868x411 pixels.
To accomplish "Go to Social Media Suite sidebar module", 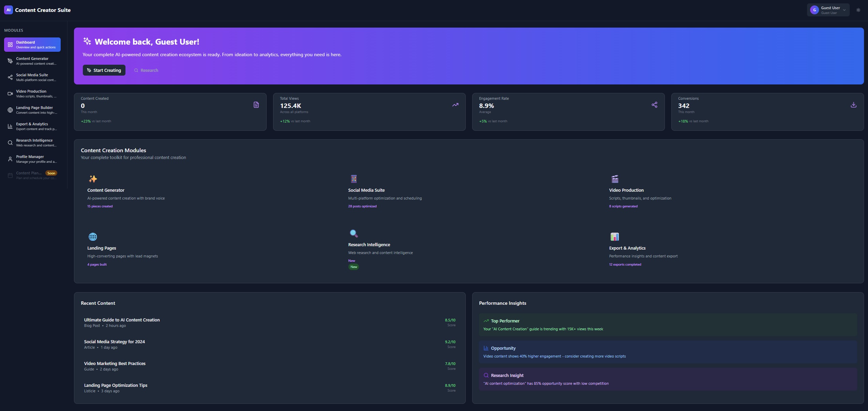I will point(32,77).
